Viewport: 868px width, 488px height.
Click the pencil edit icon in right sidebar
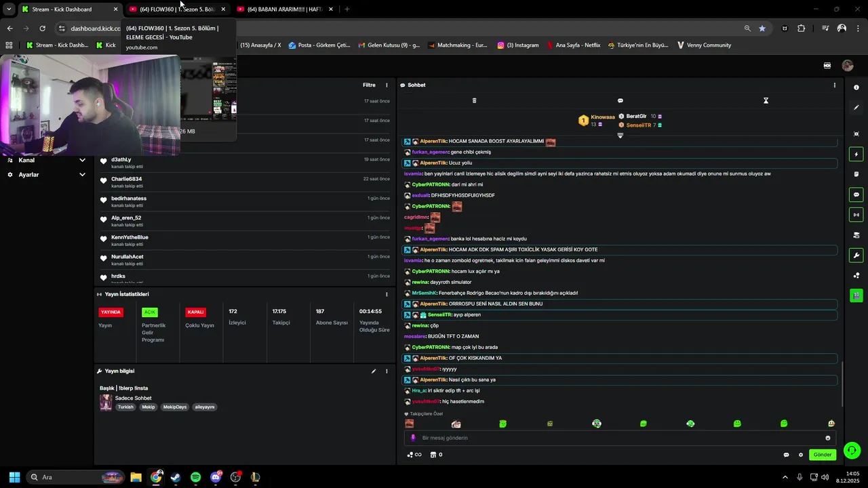coord(856,107)
